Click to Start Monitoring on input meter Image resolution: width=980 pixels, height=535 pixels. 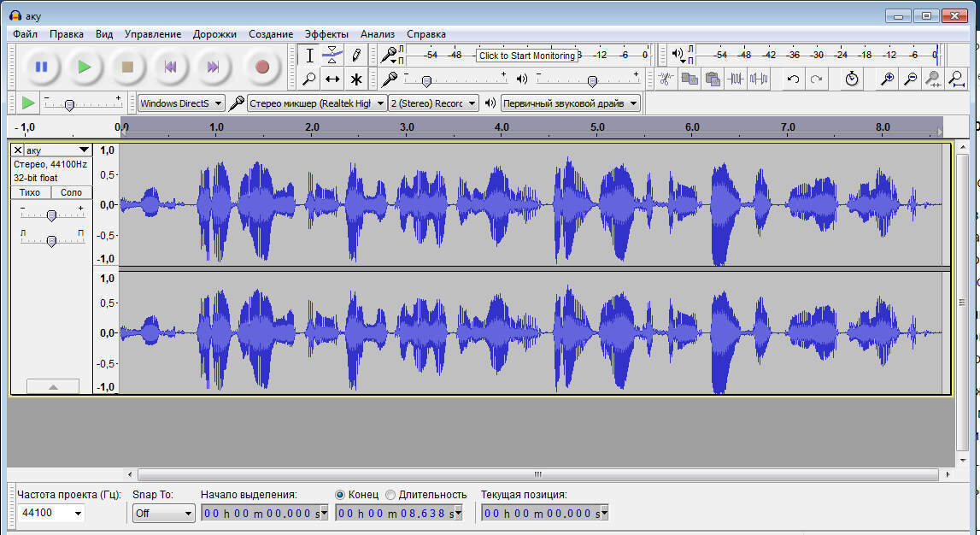[527, 56]
